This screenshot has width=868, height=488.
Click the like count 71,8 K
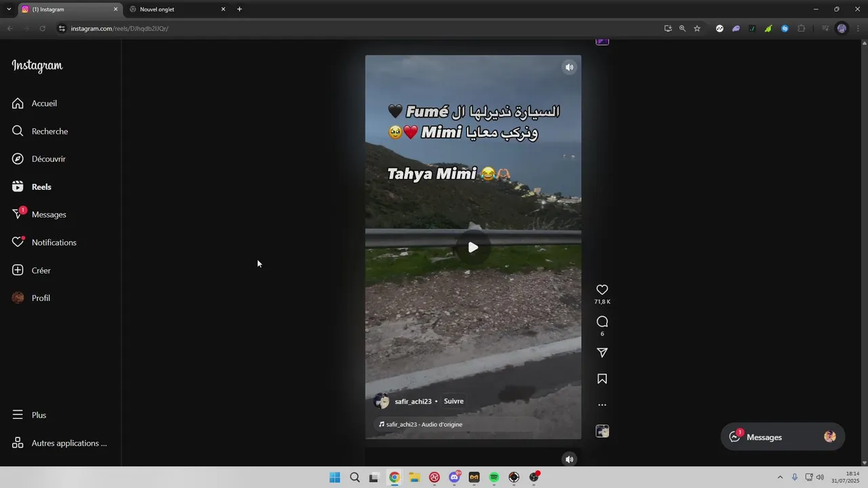coord(602,302)
